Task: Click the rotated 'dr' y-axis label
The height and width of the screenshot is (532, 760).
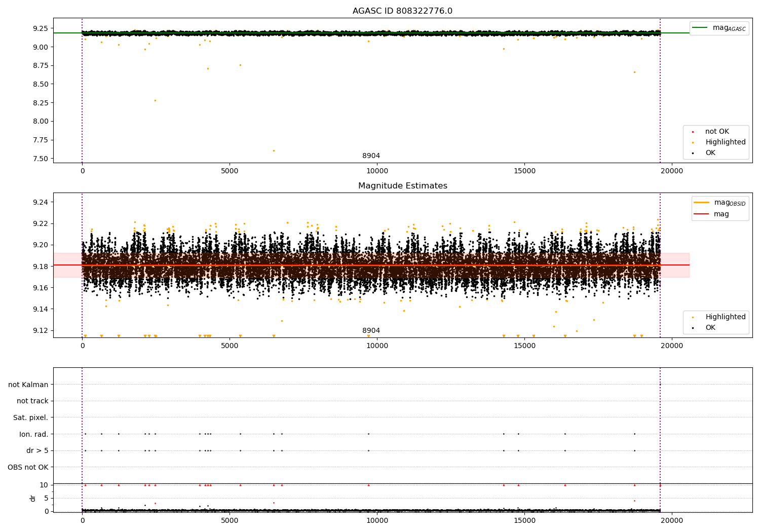Action: point(33,498)
